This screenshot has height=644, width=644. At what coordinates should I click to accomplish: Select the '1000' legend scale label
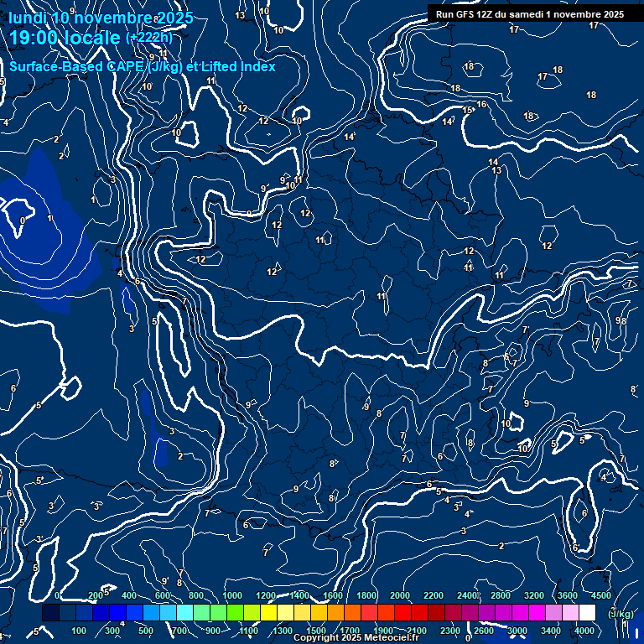pyautogui.click(x=232, y=595)
